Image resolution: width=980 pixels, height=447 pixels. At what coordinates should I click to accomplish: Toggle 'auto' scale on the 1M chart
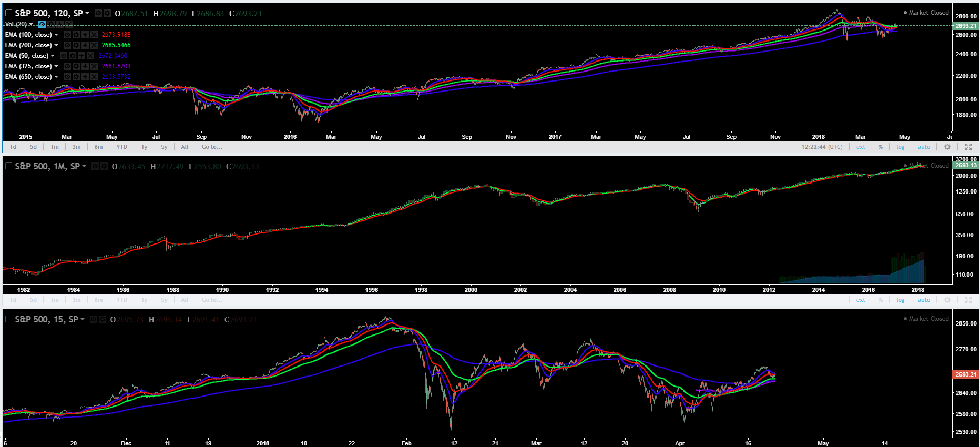point(924,300)
